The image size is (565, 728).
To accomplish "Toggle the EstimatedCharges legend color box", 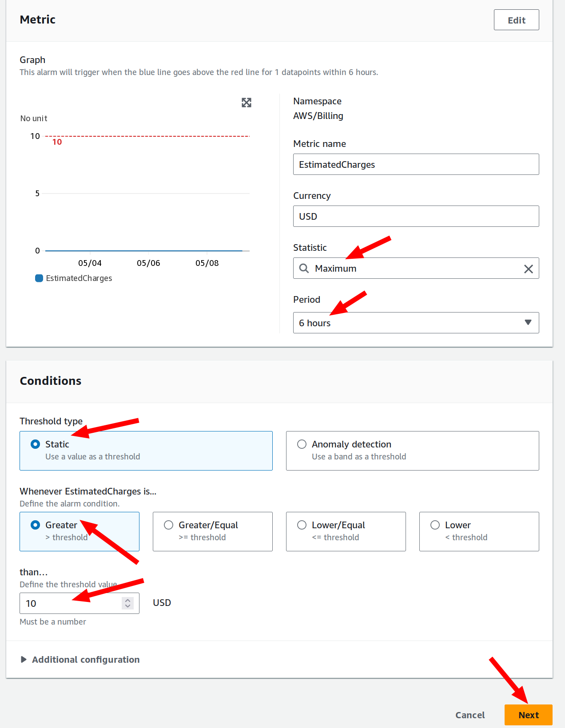I will pyautogui.click(x=39, y=278).
